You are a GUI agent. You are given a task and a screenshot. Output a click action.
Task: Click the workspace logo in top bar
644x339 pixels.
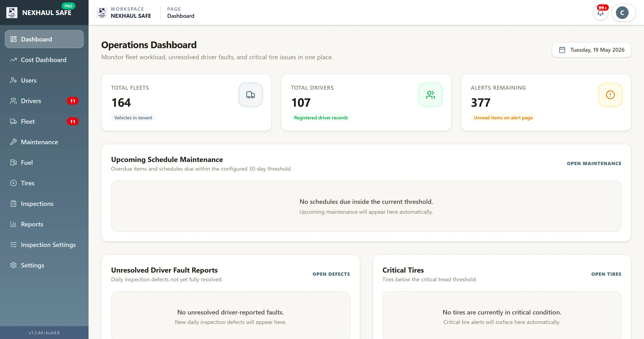click(102, 12)
